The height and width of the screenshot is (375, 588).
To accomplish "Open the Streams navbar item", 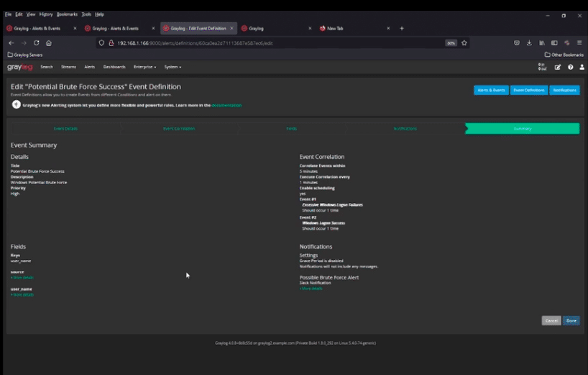I will pyautogui.click(x=68, y=67).
